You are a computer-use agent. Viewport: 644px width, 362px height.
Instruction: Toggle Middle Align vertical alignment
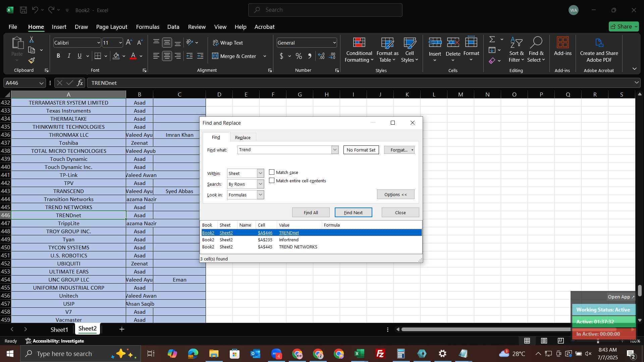pyautogui.click(x=167, y=43)
